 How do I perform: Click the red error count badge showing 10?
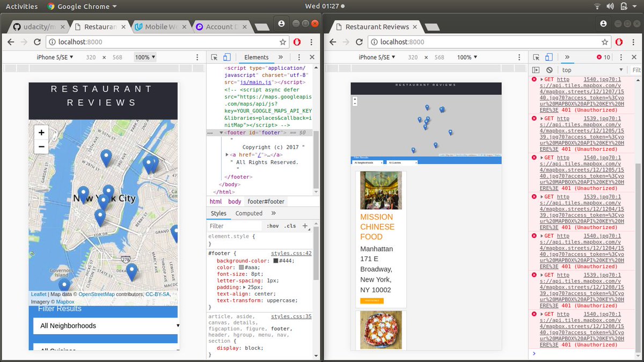point(603,57)
